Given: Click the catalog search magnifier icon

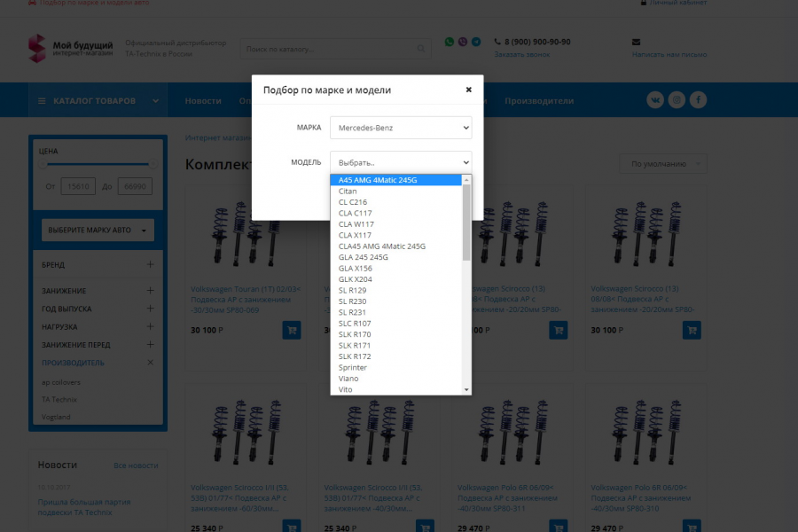Looking at the screenshot, I should 421,49.
